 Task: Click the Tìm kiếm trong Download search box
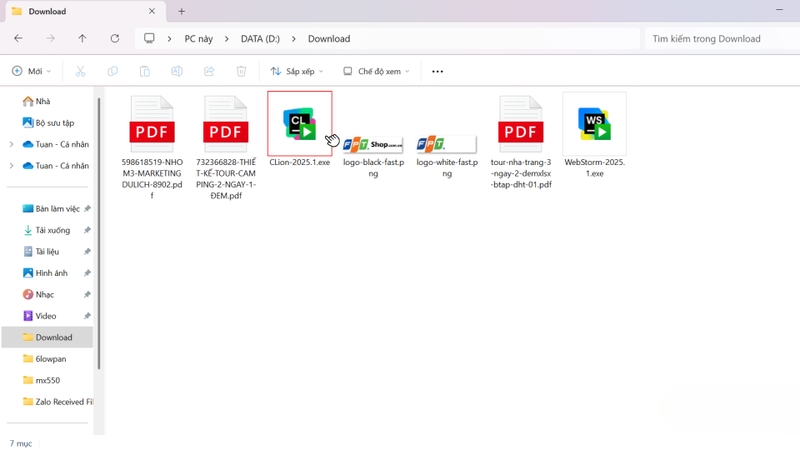pyautogui.click(x=722, y=39)
